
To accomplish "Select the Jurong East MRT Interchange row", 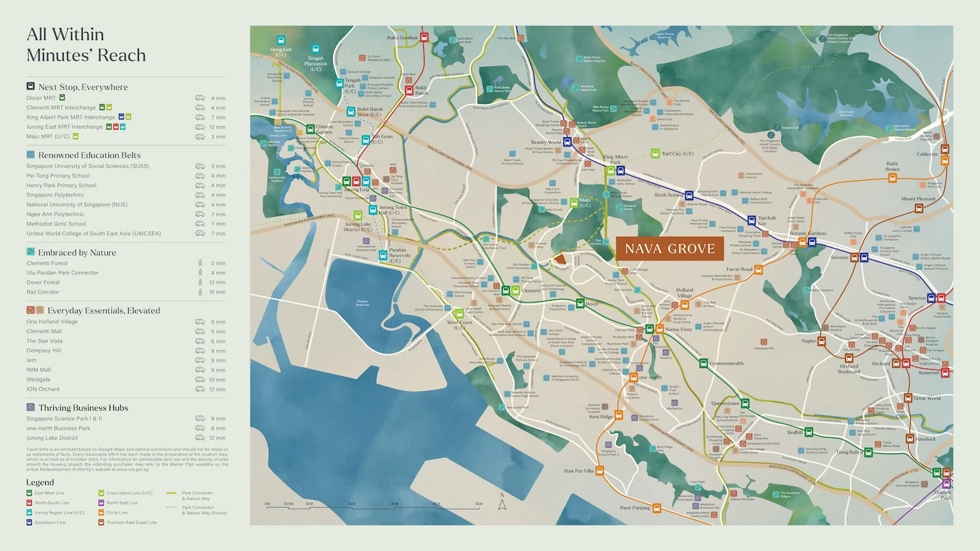I will pos(126,127).
